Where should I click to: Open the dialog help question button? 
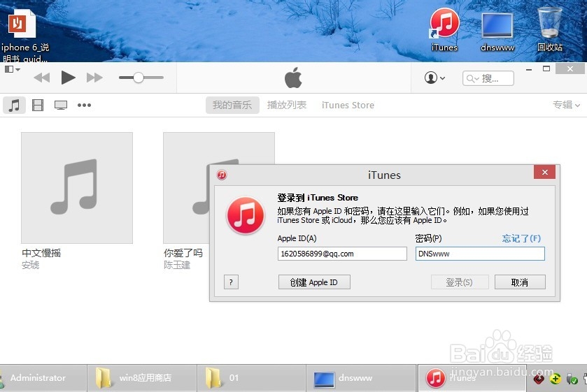pyautogui.click(x=231, y=282)
